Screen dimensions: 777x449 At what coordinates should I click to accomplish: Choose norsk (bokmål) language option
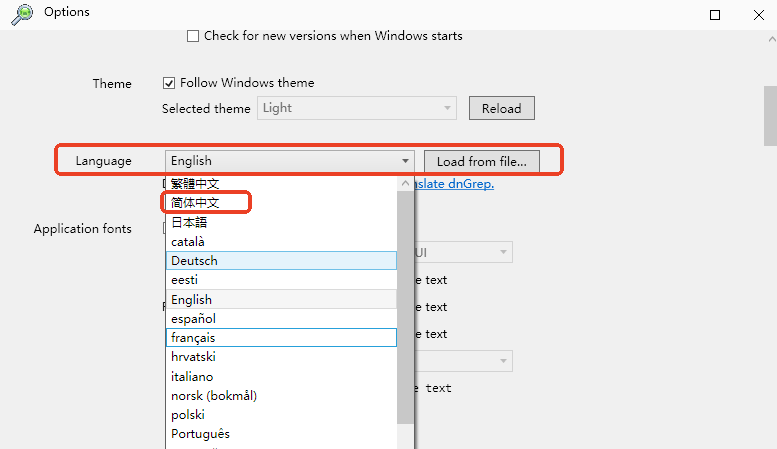click(281, 395)
